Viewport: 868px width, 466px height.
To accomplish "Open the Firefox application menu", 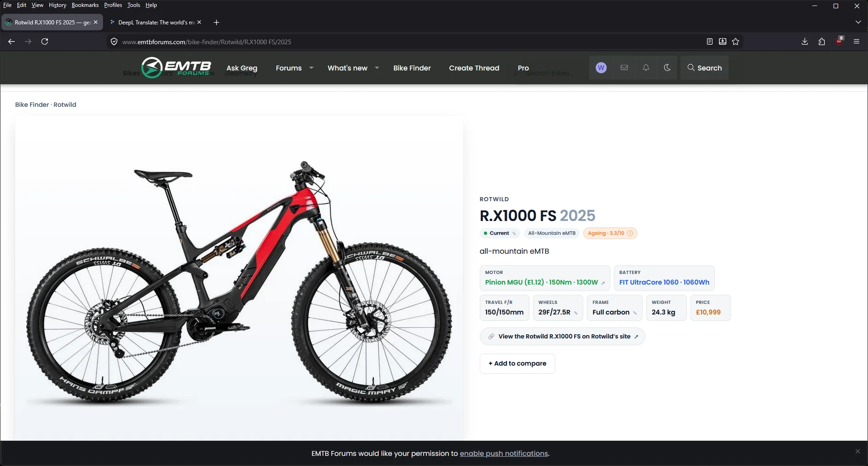I will 857,41.
